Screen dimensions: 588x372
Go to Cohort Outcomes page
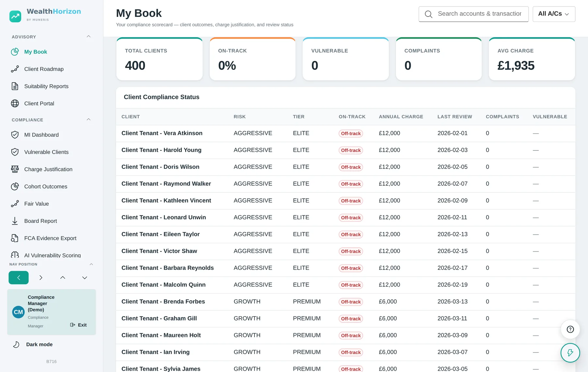pyautogui.click(x=45, y=186)
